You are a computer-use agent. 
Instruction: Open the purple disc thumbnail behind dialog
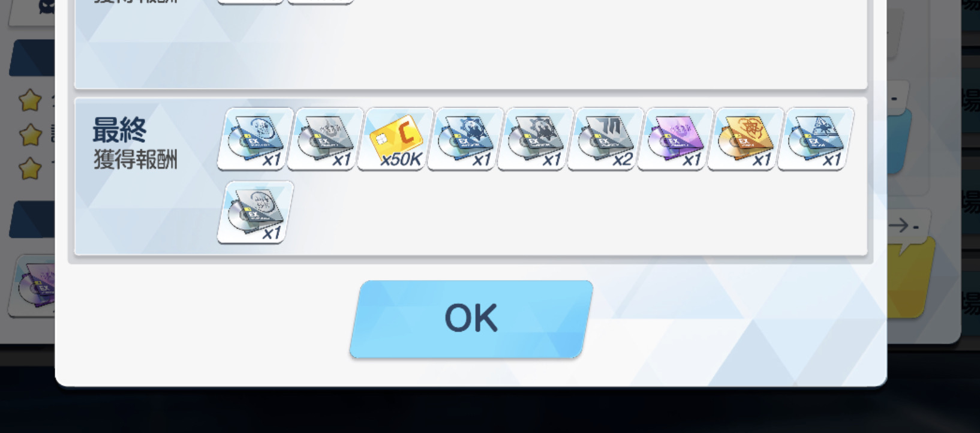pos(33,287)
